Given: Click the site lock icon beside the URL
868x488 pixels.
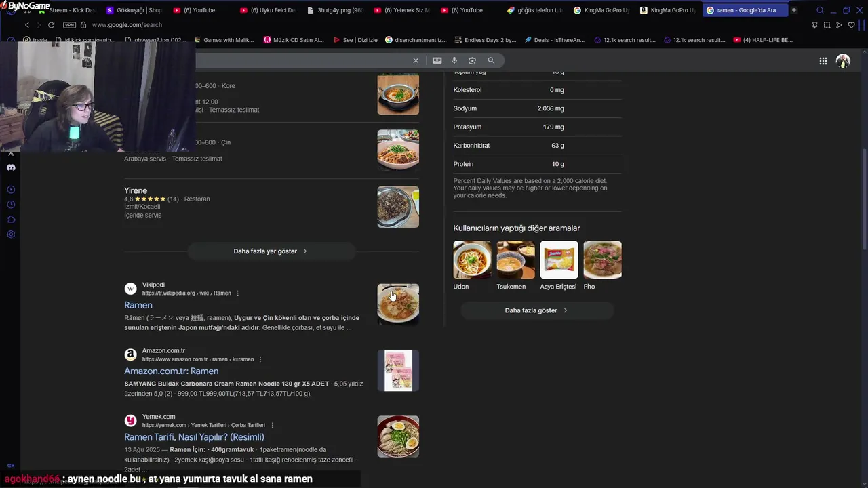Looking at the screenshot, I should click(x=83, y=25).
